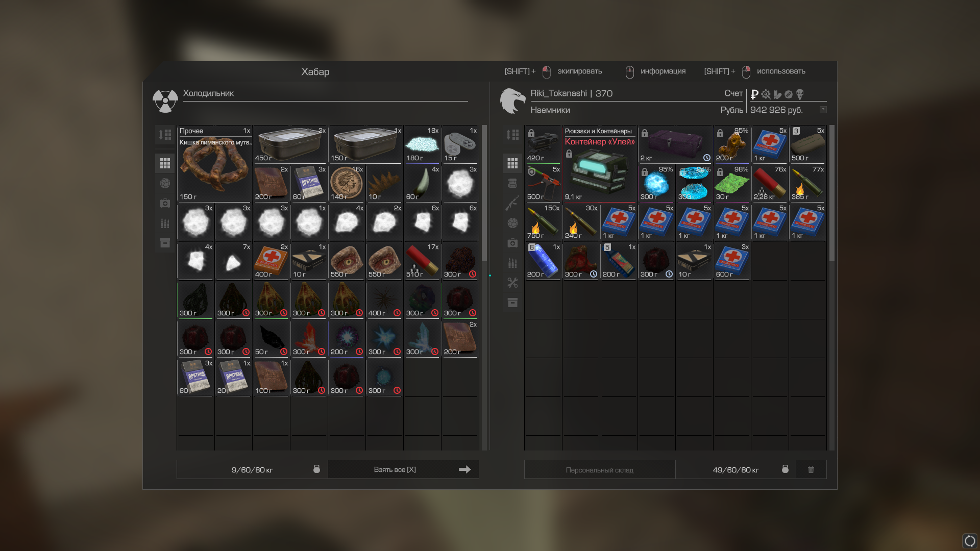The width and height of the screenshot is (980, 551).
Task: Select the orange medkit 400 r
Action: [x=271, y=261]
